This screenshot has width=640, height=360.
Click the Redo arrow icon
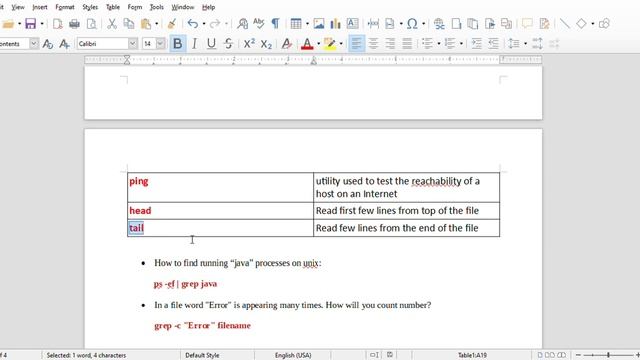point(215,24)
